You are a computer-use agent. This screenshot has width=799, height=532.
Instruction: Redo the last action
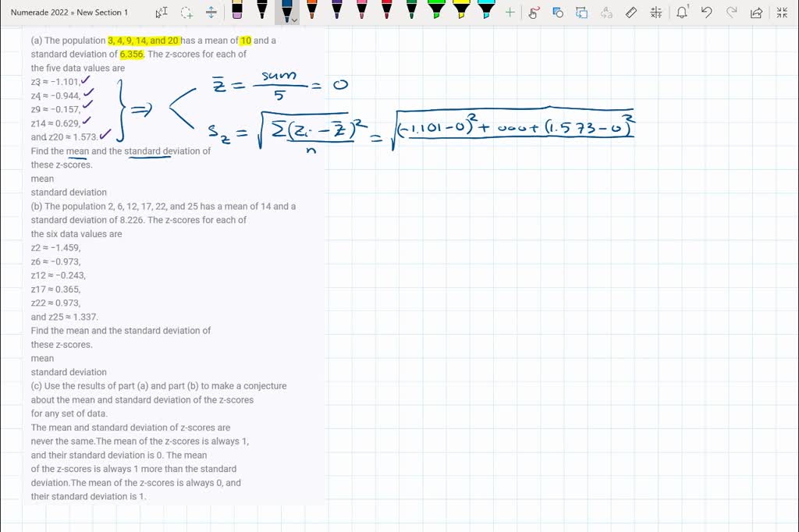[733, 12]
